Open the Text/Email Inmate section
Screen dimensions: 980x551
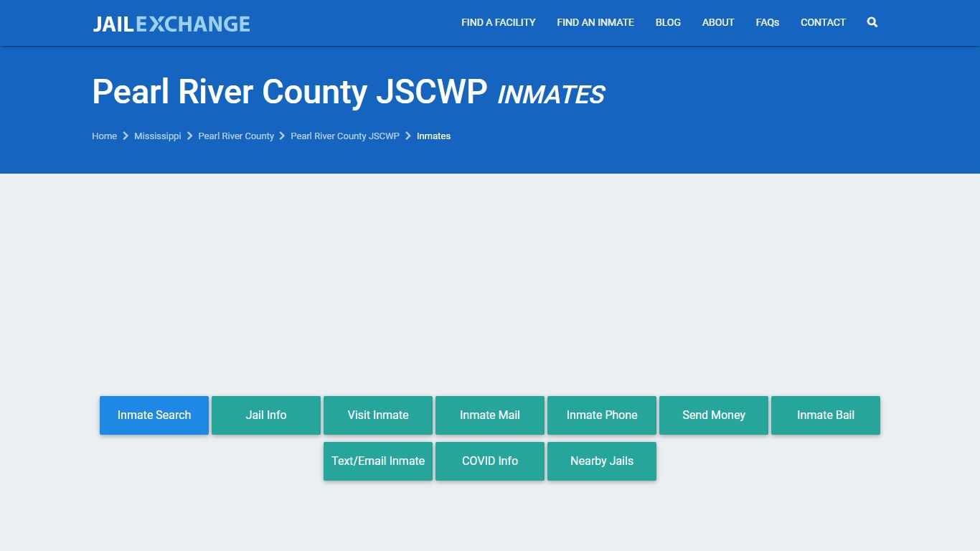pyautogui.click(x=378, y=461)
